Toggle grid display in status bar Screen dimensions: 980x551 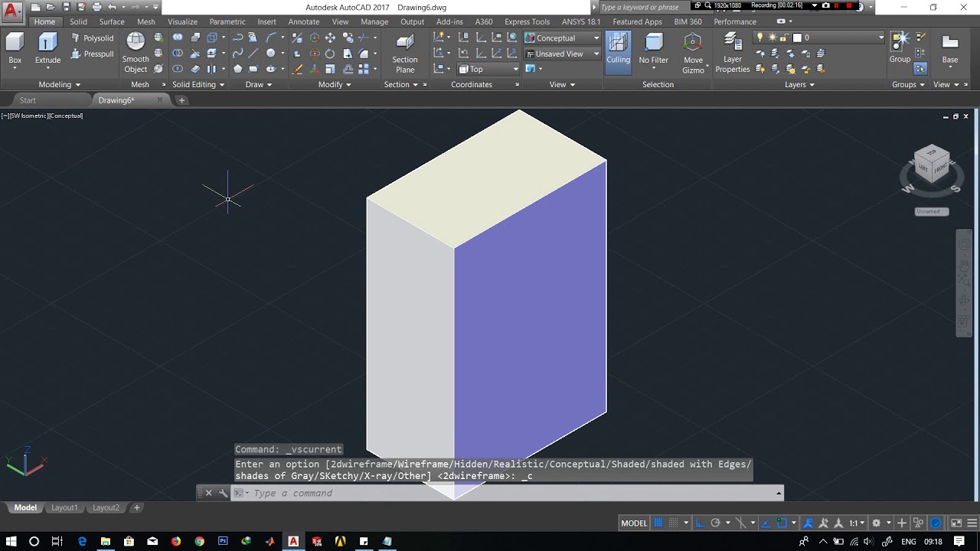click(x=658, y=523)
